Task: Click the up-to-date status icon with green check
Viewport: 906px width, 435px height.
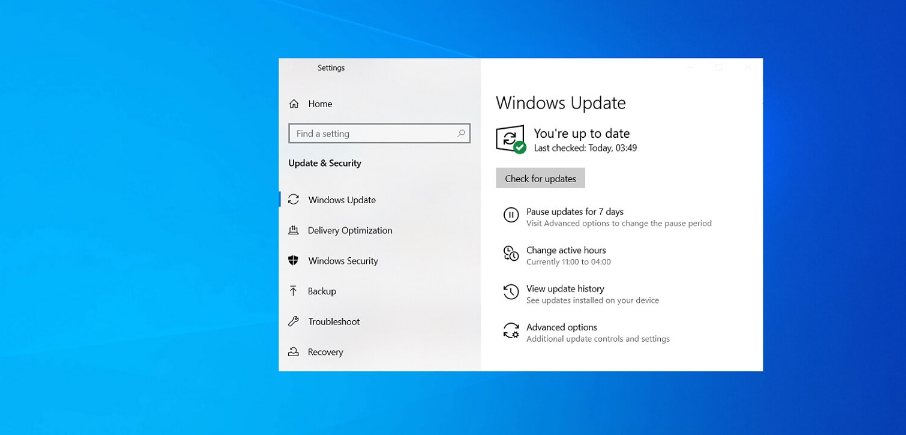Action: pos(511,139)
